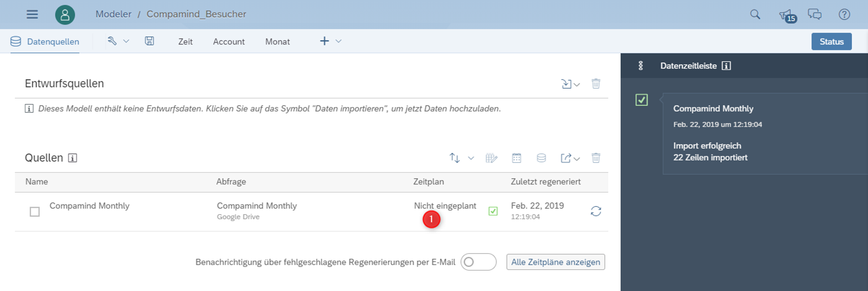Screen dimensions: 868x291
Task: Expand the sort dropdown arrow in Quellen
Action: (471, 158)
